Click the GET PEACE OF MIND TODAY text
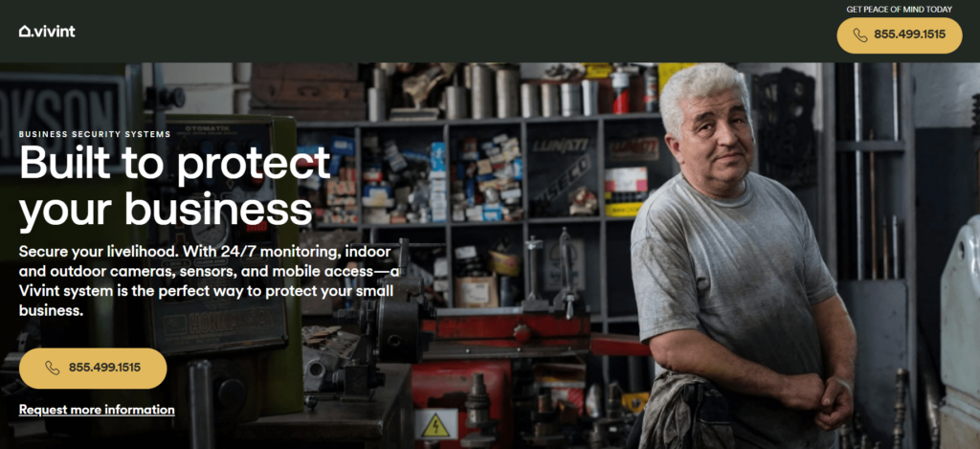The image size is (980, 449). click(899, 10)
